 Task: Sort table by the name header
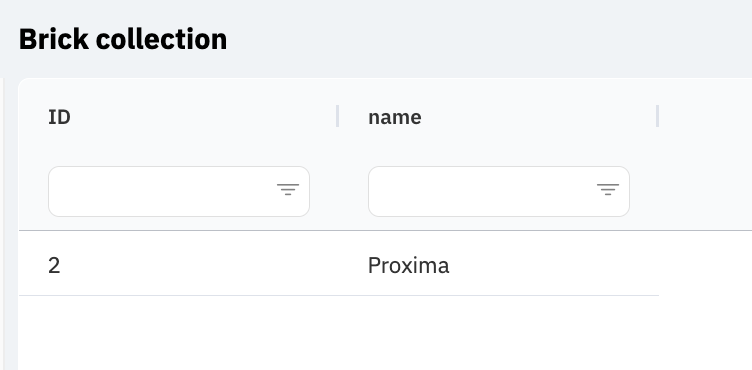395,117
